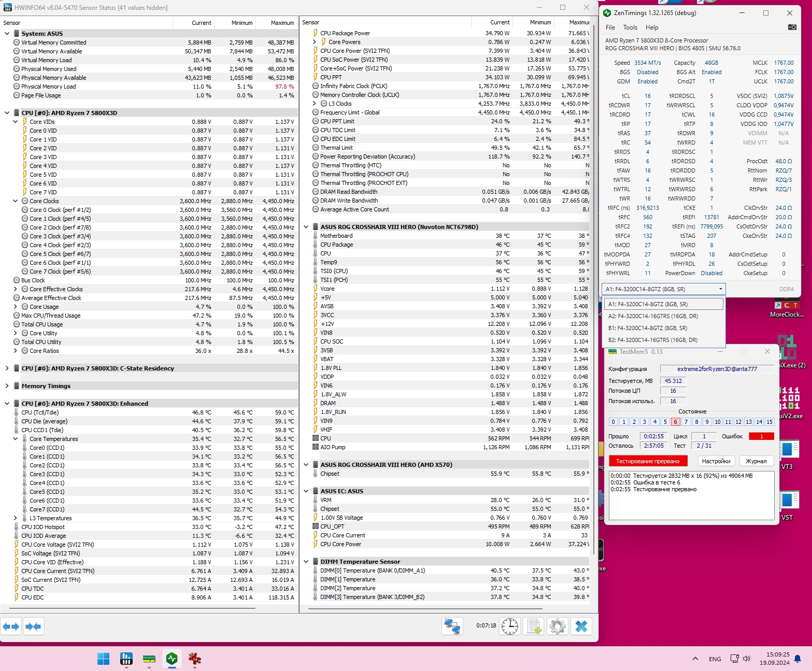Click the left panel Current column header
The image size is (812, 671).
tap(193, 23)
